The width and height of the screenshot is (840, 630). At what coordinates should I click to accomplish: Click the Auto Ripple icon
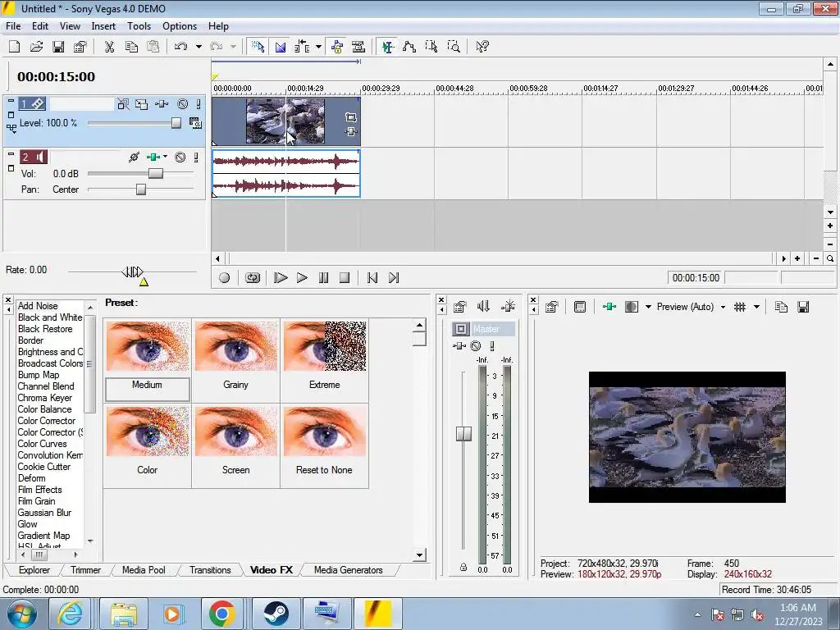[302, 47]
